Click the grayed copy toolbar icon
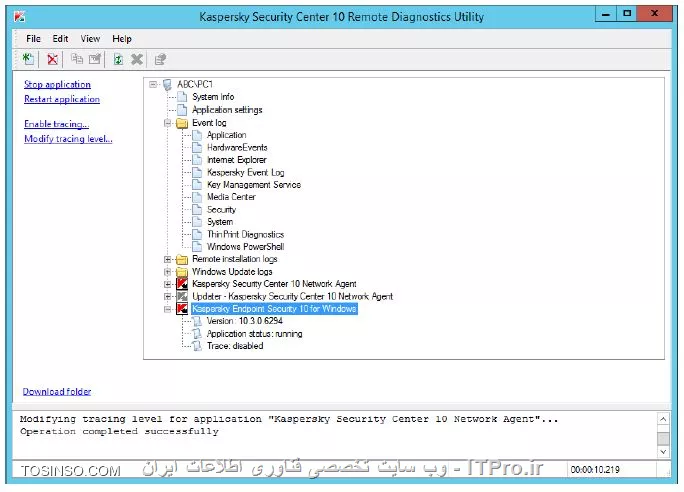Screen dimensions: 684x492 (x=77, y=59)
